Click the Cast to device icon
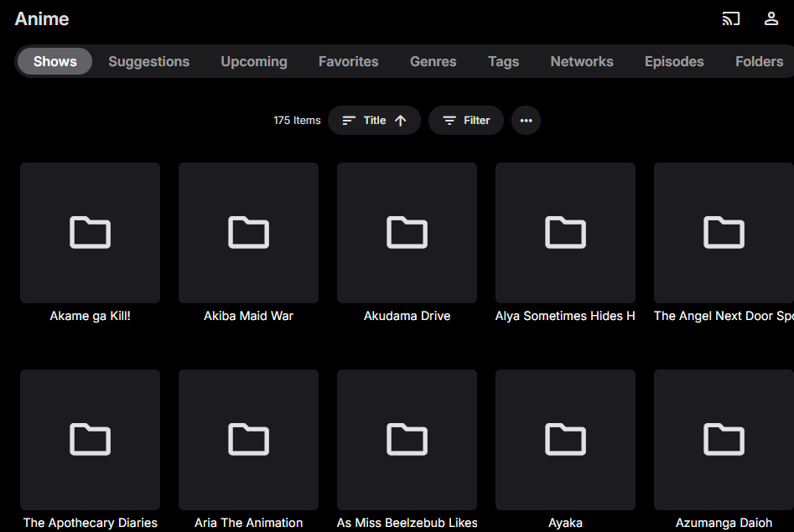Viewport: 794px width, 532px height. [x=731, y=18]
